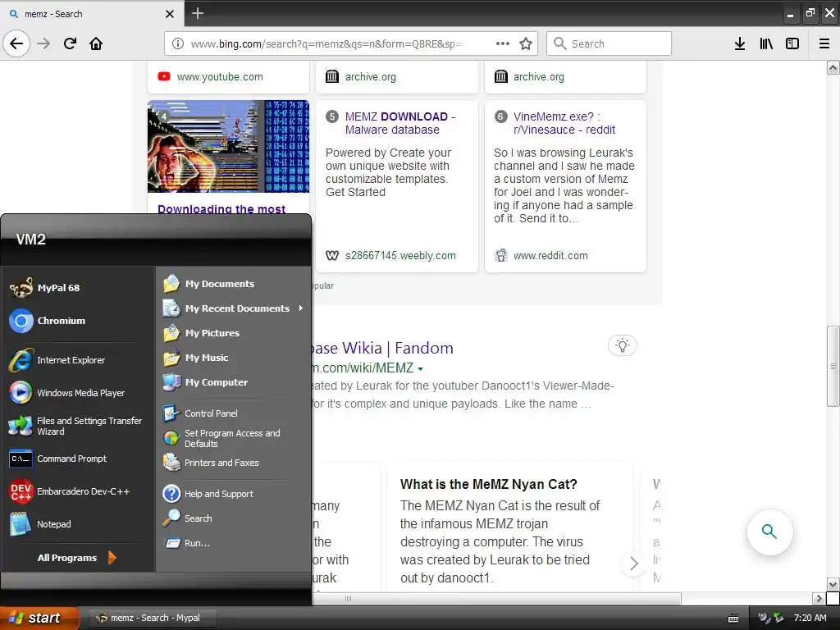Image resolution: width=840 pixels, height=630 pixels.
Task: Open MEMZ DOWNLOAD - Malware database link
Action: 400,123
